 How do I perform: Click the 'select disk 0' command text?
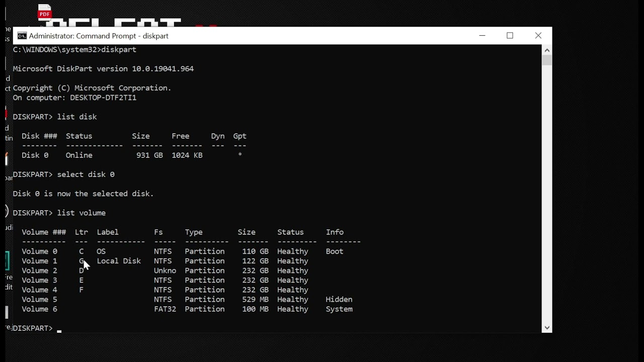coord(86,174)
